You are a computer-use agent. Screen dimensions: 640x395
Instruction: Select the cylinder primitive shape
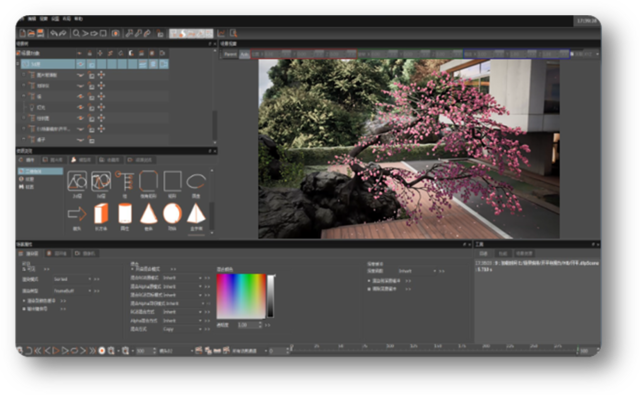click(124, 213)
